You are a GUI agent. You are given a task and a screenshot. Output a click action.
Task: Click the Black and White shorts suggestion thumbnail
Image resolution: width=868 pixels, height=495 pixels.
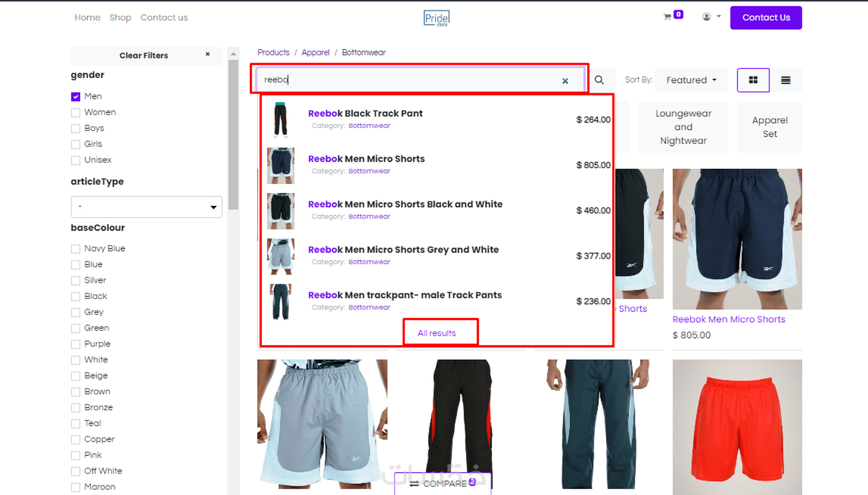coord(280,211)
